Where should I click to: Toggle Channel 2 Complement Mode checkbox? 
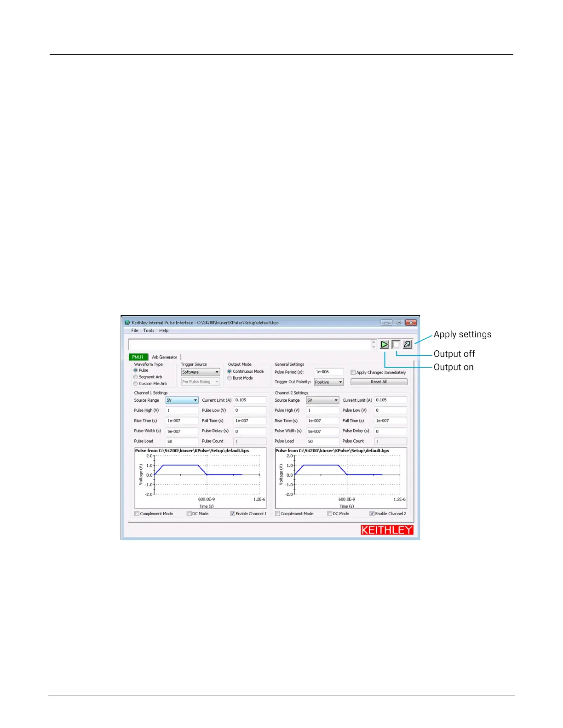pyautogui.click(x=277, y=513)
